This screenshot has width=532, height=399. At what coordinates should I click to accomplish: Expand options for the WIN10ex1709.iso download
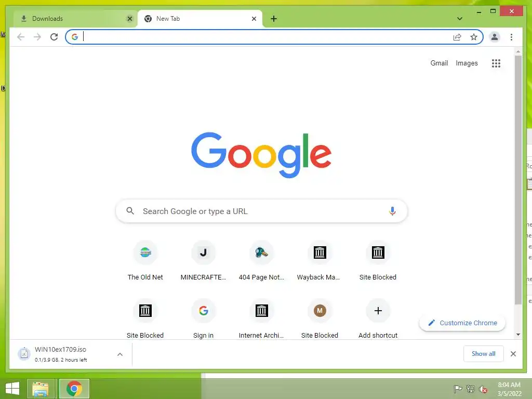pos(120,354)
